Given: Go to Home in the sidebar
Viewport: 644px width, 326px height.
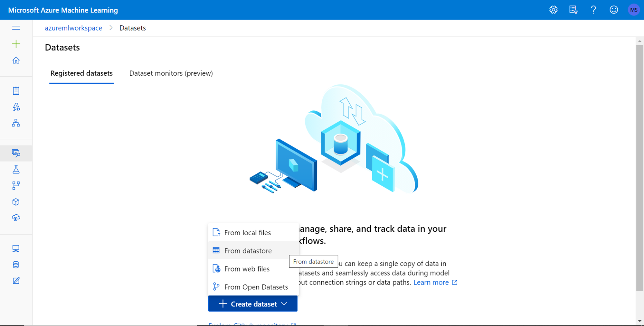Looking at the screenshot, I should tap(16, 60).
